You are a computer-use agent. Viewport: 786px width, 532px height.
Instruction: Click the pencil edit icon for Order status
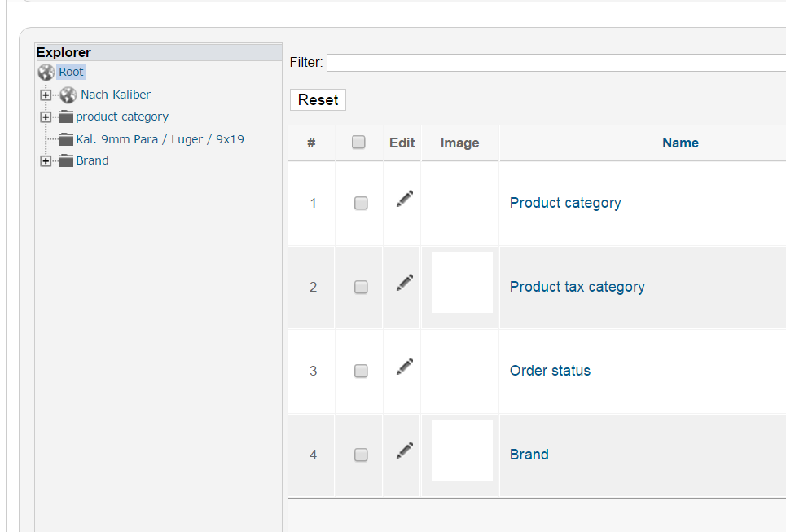(x=405, y=367)
